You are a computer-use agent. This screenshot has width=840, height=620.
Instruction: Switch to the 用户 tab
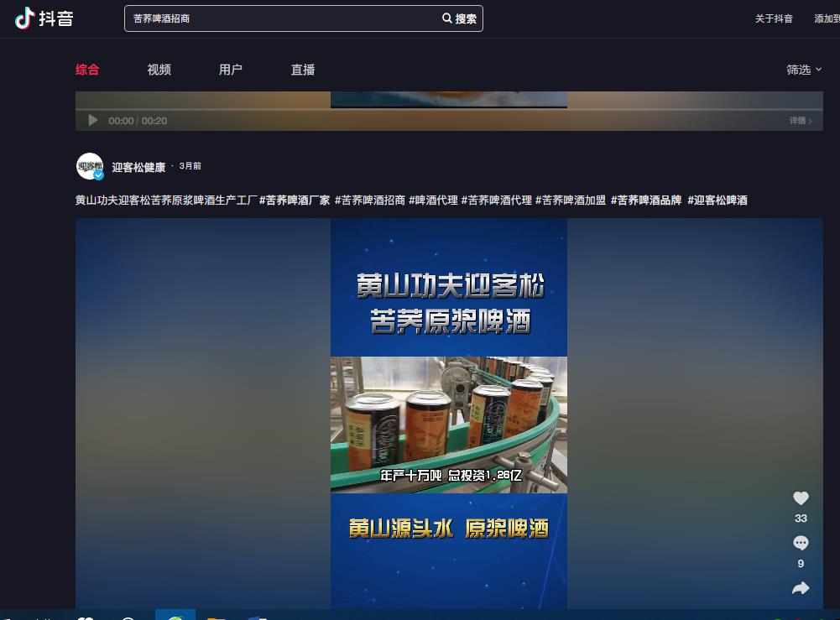[x=231, y=70]
